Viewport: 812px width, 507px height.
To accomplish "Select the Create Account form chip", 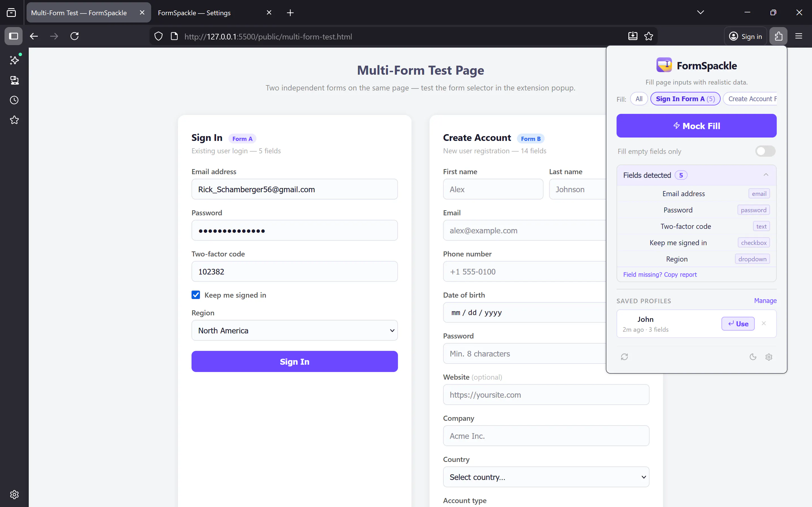I will coord(750,99).
